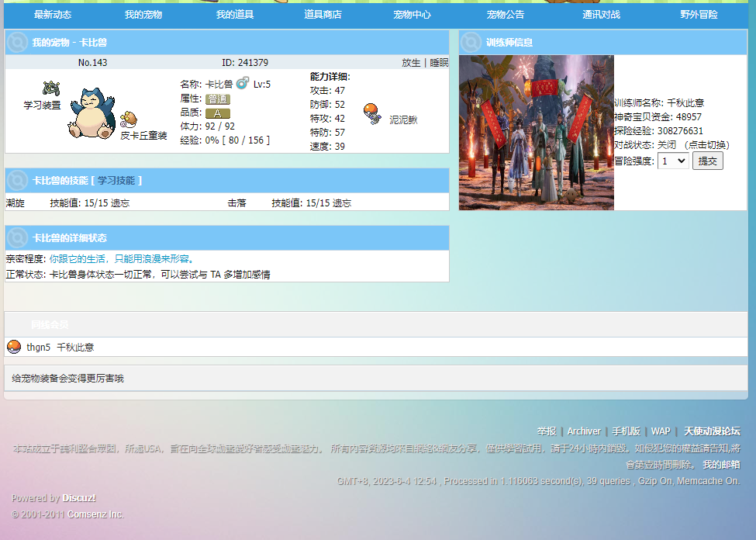Click the 皮卡丘童装 item icon
756x540 pixels.
tap(128, 119)
